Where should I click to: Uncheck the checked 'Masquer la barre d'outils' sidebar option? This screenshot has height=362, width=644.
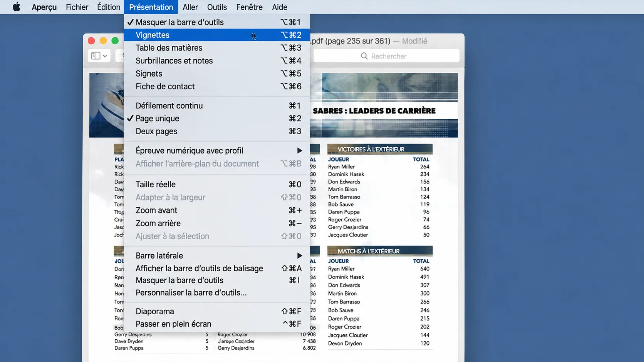pyautogui.click(x=217, y=22)
